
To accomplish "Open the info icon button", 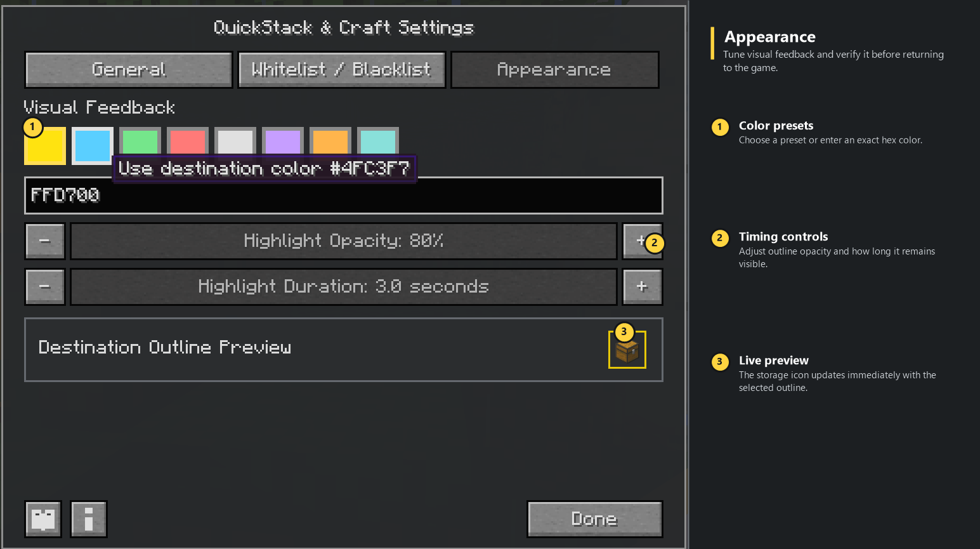I will tap(89, 519).
